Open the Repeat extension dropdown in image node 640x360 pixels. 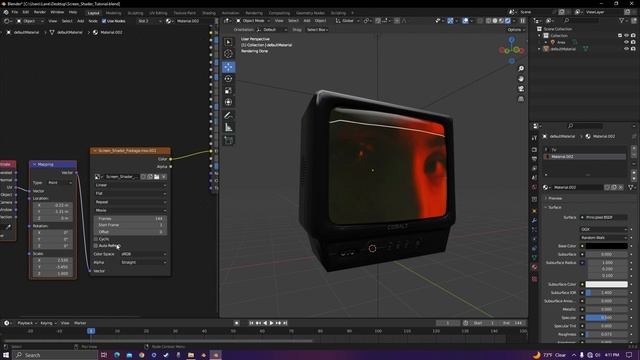[131, 202]
